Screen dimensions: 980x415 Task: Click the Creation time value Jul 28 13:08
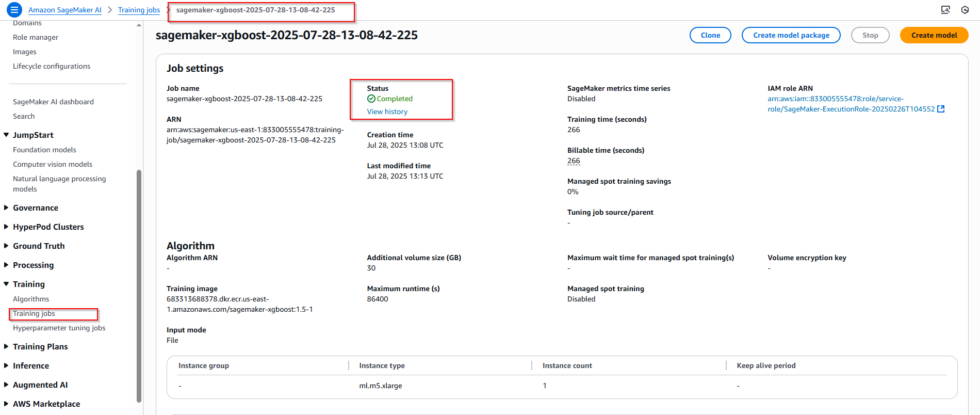coord(405,145)
